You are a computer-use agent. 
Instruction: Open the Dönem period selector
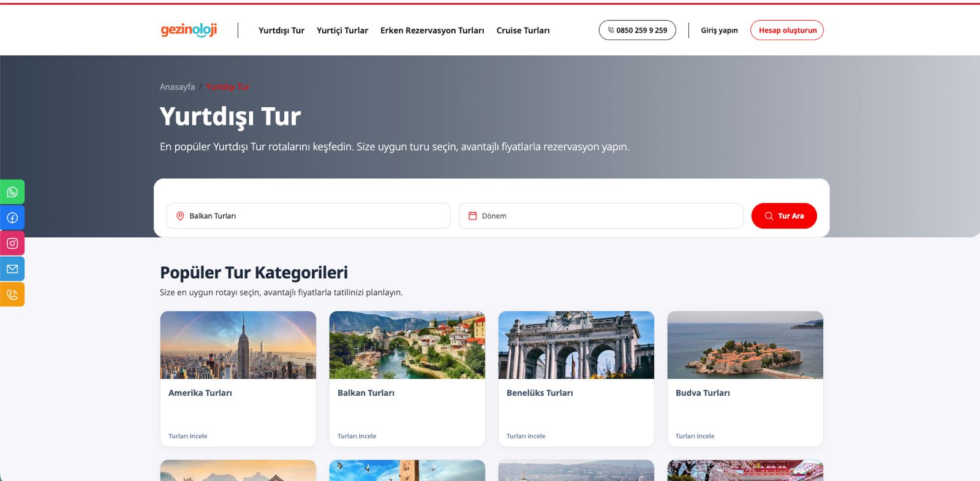601,216
